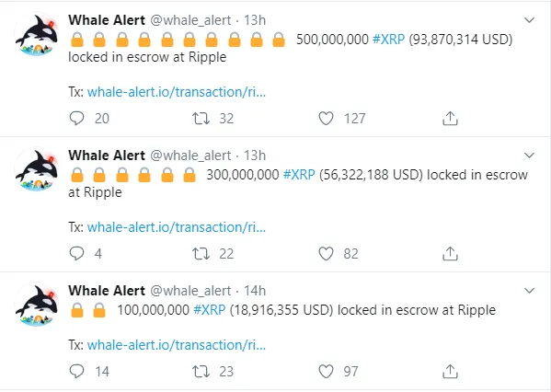551x392 pixels.
Task: Retweet the 300,000,000 XRP tweet
Action: [201, 253]
